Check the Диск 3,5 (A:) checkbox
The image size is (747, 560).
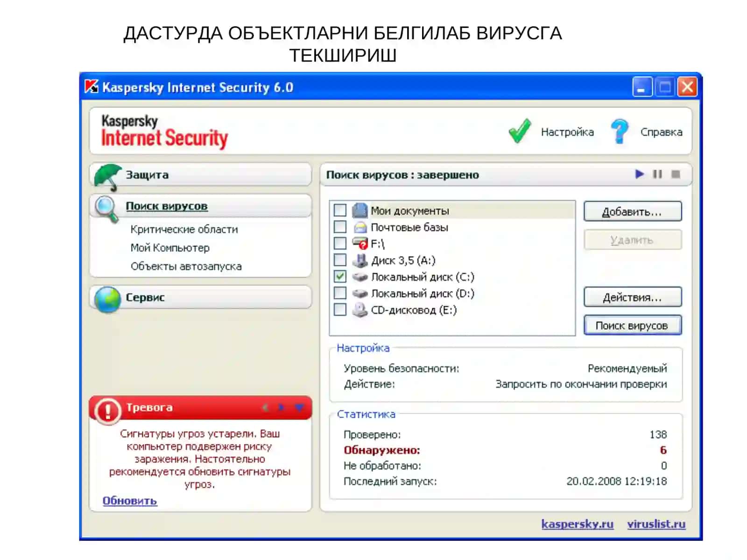coord(340,259)
